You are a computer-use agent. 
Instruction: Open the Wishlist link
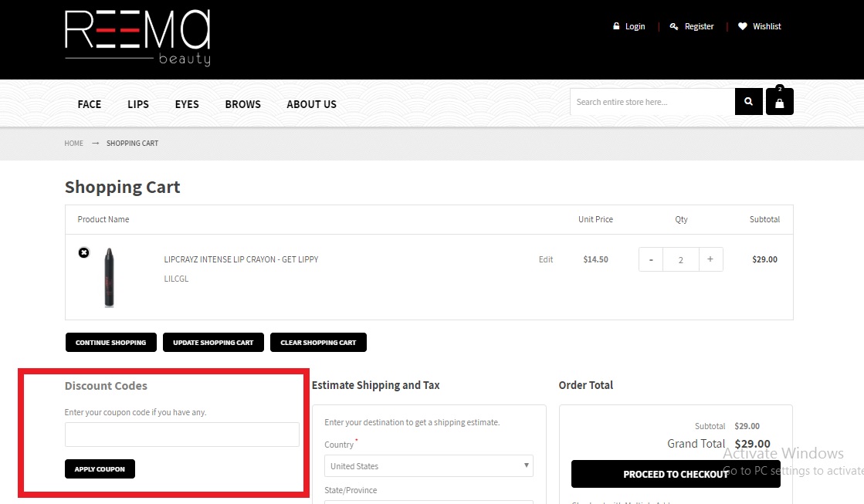pyautogui.click(x=767, y=26)
